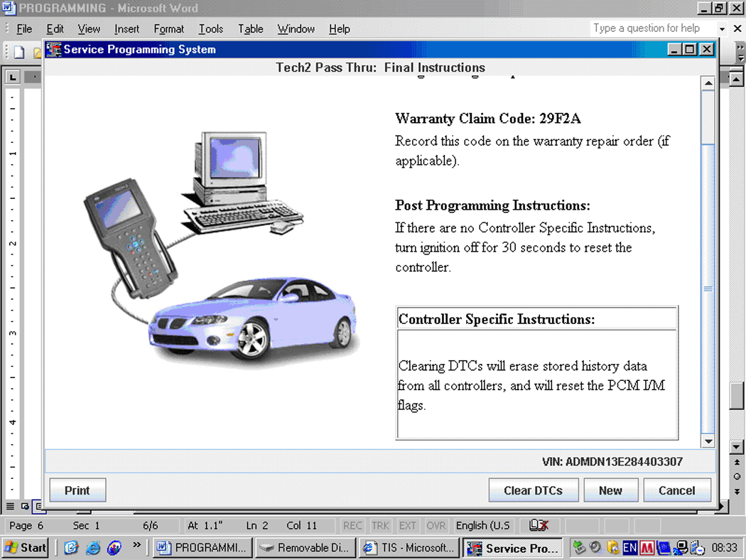Toggle OVR overtype mode in status bar
The height and width of the screenshot is (560, 746).
click(x=436, y=526)
